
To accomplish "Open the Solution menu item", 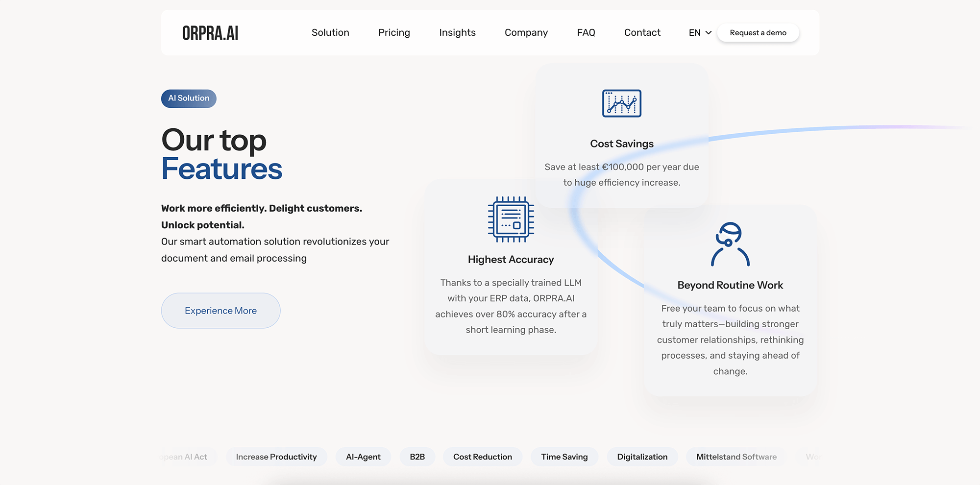I will (330, 32).
